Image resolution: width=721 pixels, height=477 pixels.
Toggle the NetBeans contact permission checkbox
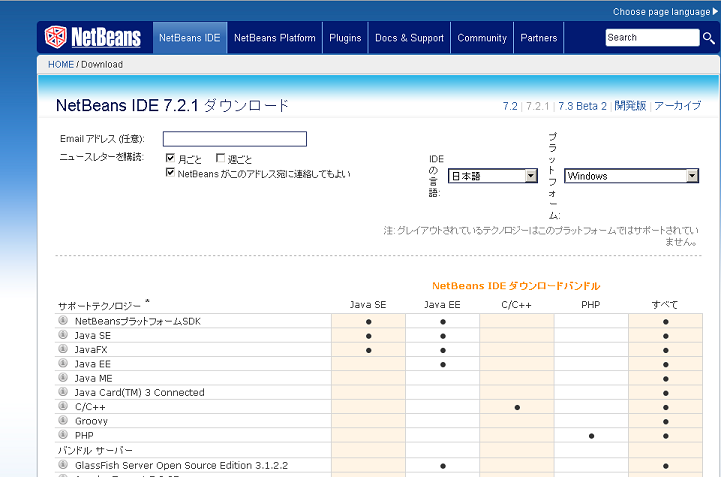[170, 172]
